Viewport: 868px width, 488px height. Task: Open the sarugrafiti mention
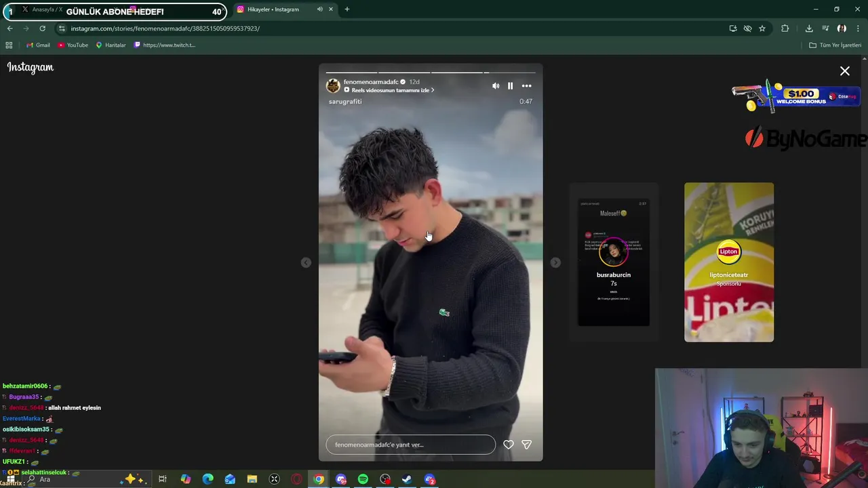[x=345, y=102]
